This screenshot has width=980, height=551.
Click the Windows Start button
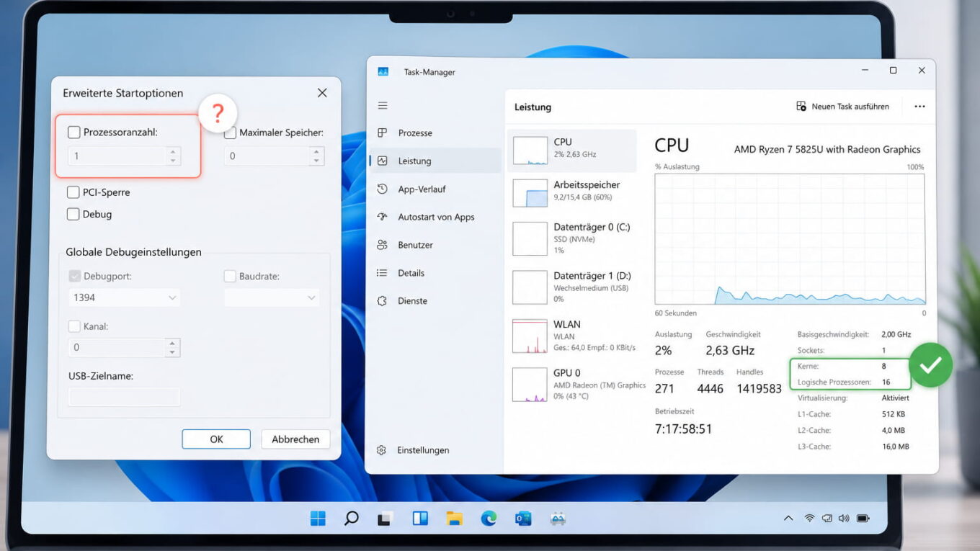pos(318,519)
